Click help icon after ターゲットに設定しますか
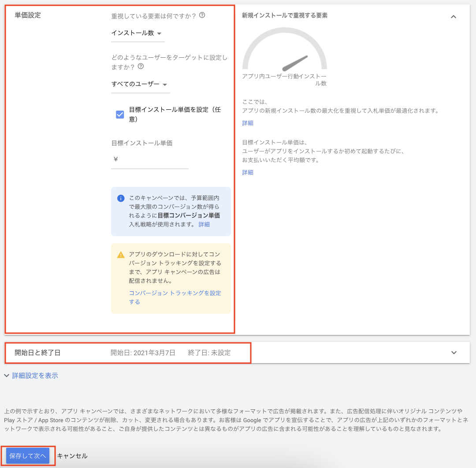The image size is (476, 468). (141, 67)
